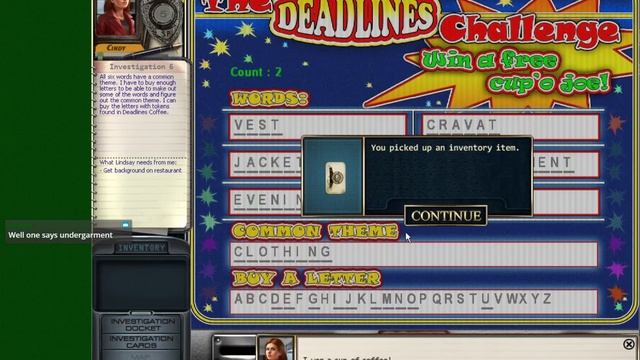
Task: Click the picked-up inventory item picture
Action: coord(336,178)
